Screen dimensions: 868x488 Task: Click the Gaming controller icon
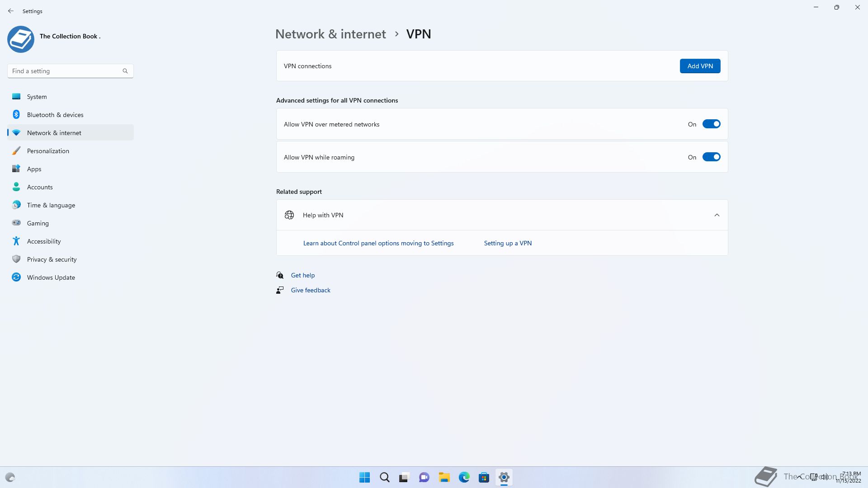click(16, 223)
